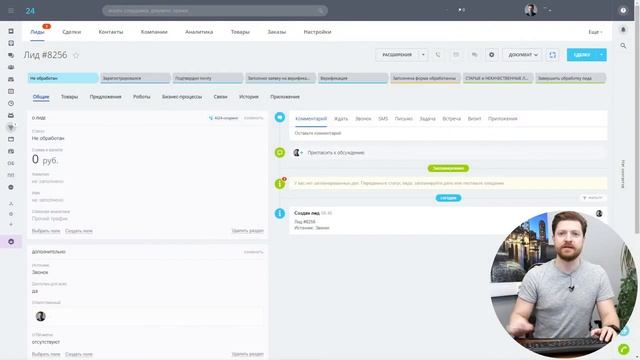640x360 pixels.
Task: Choose the Звонок timeline tab
Action: 363,119
